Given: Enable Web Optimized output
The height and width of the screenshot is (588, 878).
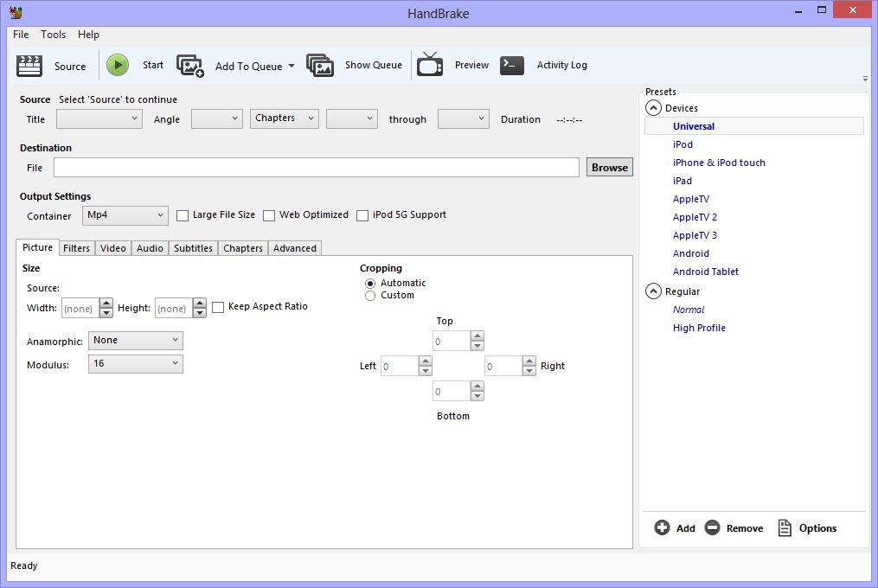Looking at the screenshot, I should pos(269,215).
